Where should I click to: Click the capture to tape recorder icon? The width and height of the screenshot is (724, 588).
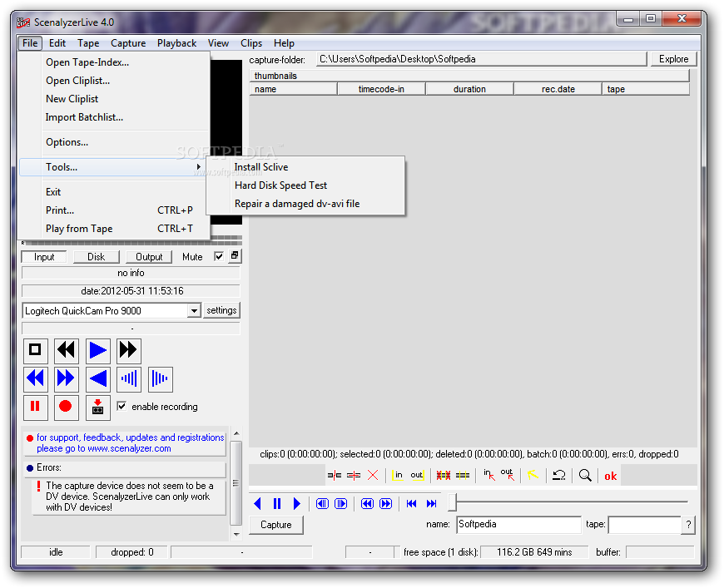(98, 407)
